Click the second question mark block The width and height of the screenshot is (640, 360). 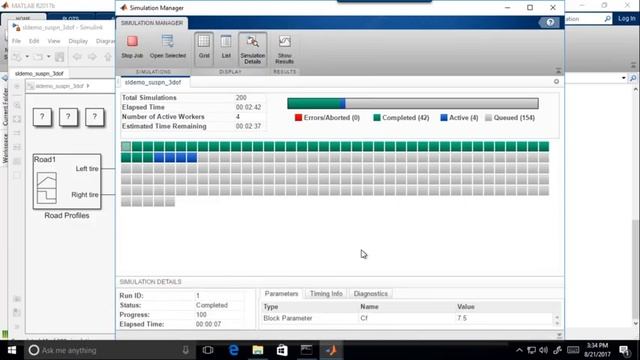coord(68,117)
